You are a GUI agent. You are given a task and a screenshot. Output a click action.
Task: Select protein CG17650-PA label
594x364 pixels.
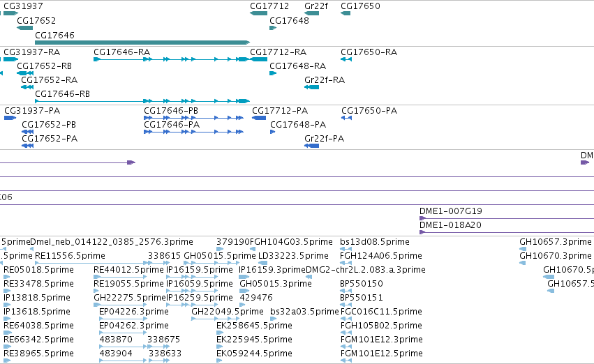[369, 110]
